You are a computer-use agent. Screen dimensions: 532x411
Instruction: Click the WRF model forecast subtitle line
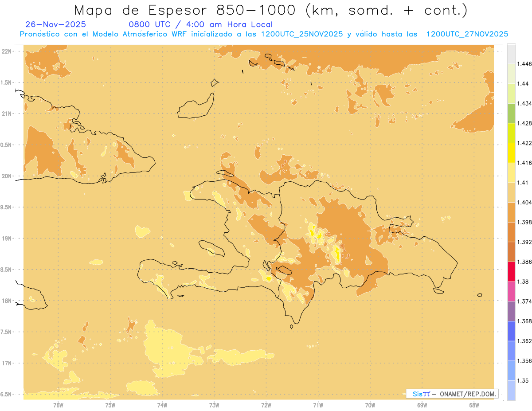[264, 34]
